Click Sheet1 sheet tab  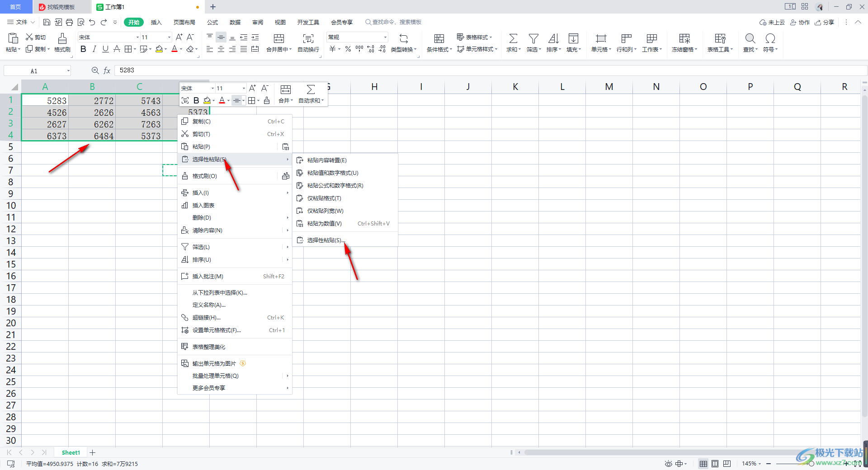71,452
